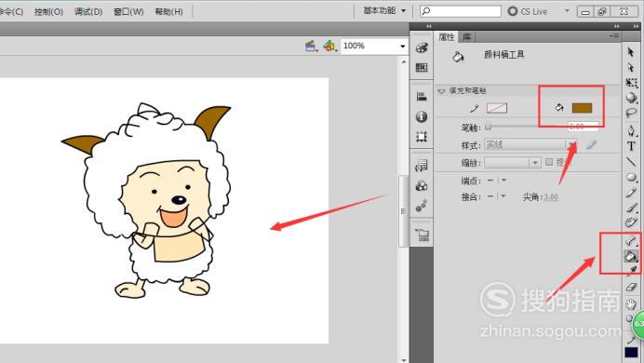Toggle the 提示 hinting checkbox

pyautogui.click(x=549, y=162)
